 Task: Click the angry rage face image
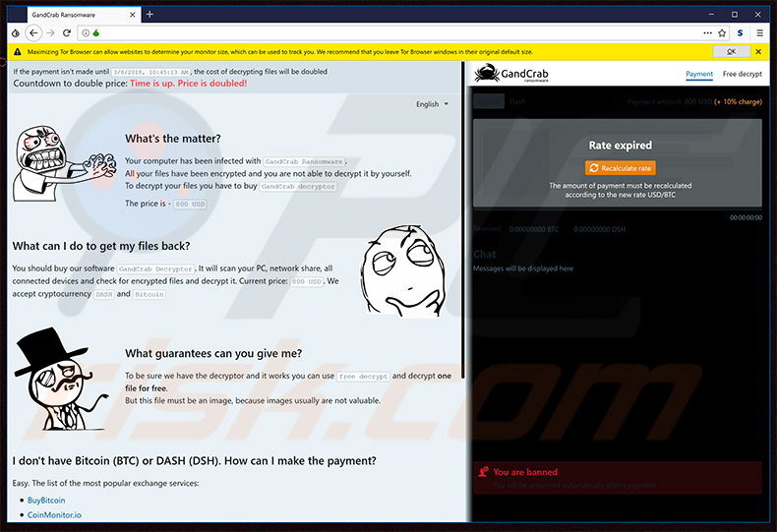click(x=64, y=163)
